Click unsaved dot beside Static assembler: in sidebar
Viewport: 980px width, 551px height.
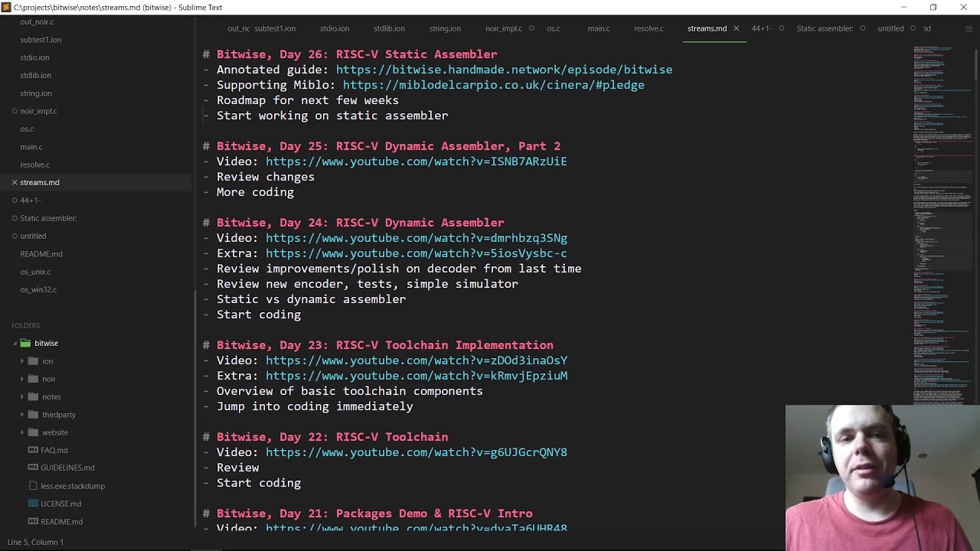click(x=14, y=218)
